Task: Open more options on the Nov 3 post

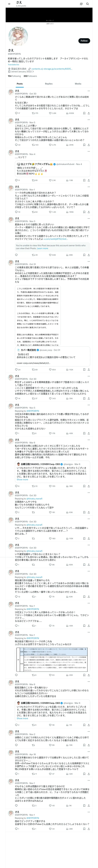Action: pyautogui.click(x=89, y=218)
